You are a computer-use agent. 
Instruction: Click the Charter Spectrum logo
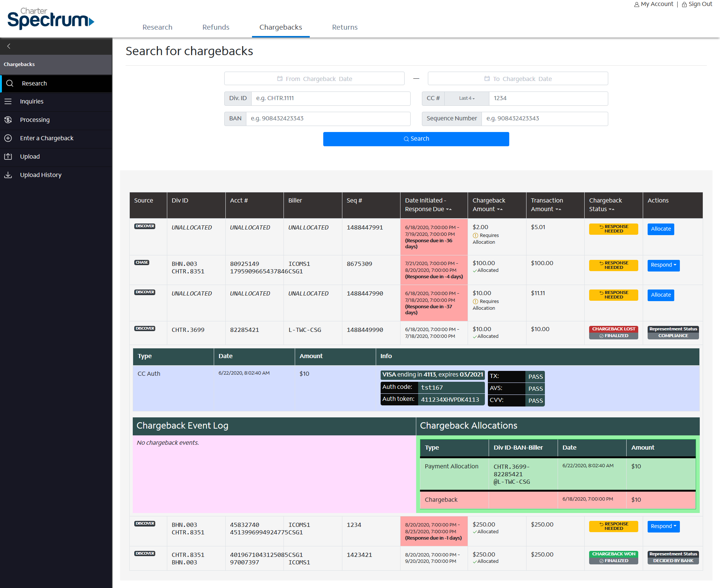[51, 19]
